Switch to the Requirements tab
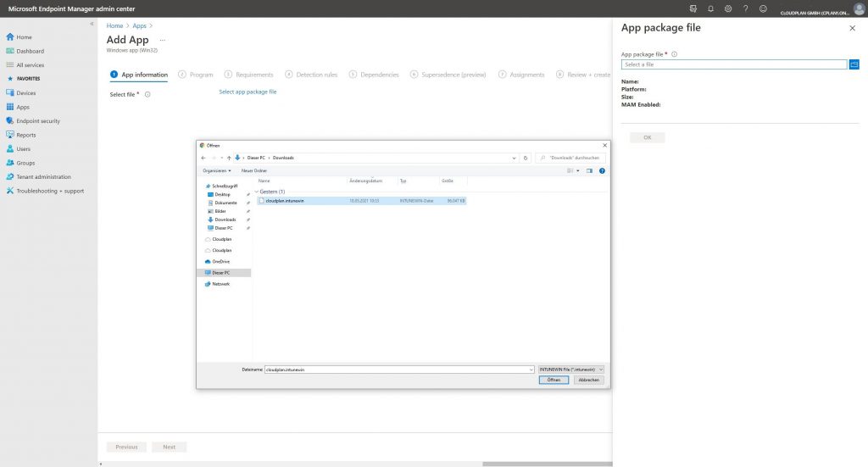 click(248, 75)
